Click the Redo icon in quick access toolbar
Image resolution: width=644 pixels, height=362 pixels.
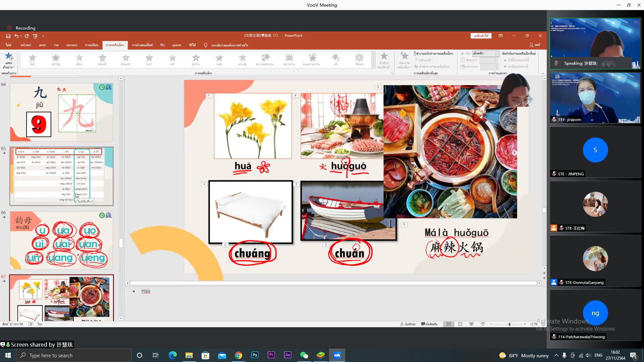pyautogui.click(x=26, y=36)
